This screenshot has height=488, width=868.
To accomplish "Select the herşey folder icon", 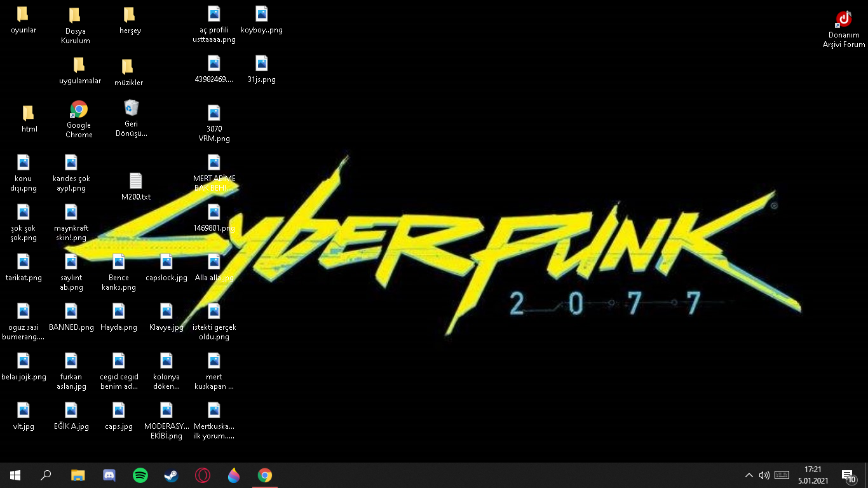I will (x=130, y=20).
